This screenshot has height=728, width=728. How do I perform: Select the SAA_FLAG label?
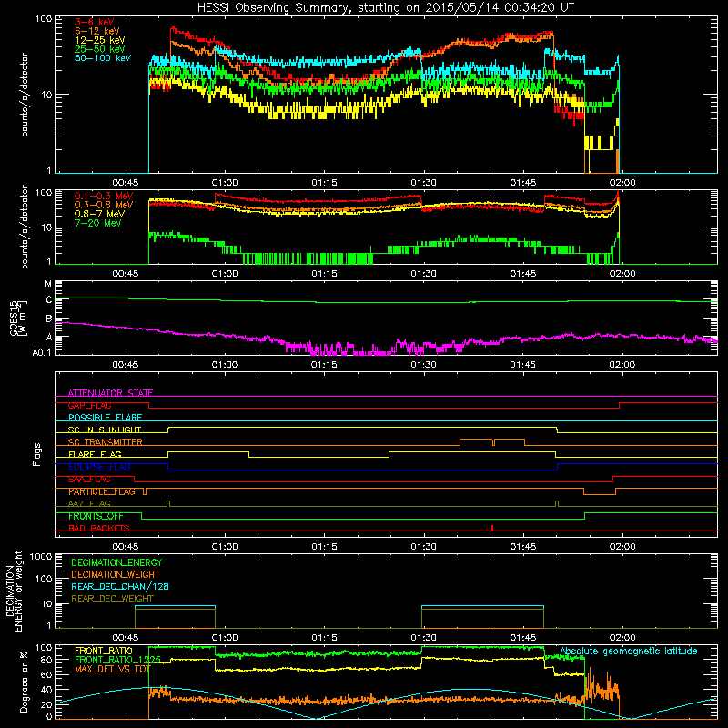click(89, 479)
